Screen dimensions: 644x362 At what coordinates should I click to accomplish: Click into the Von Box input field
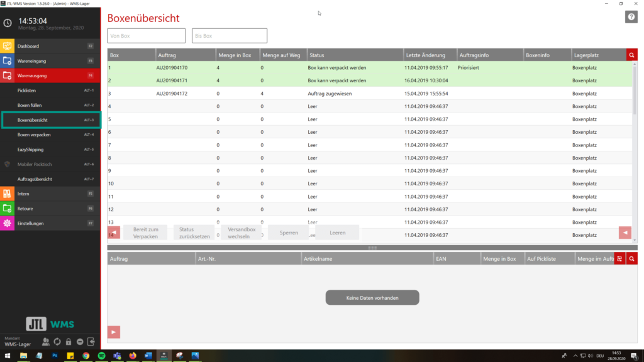pos(147,36)
